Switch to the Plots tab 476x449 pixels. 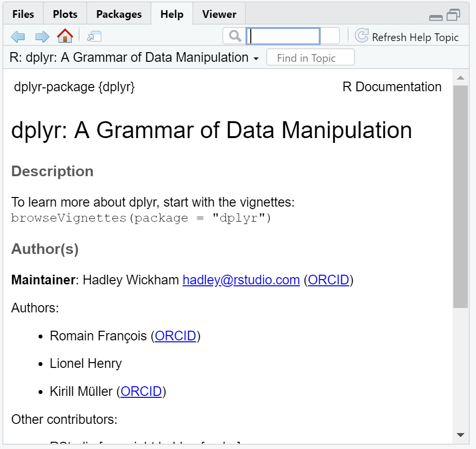65,14
